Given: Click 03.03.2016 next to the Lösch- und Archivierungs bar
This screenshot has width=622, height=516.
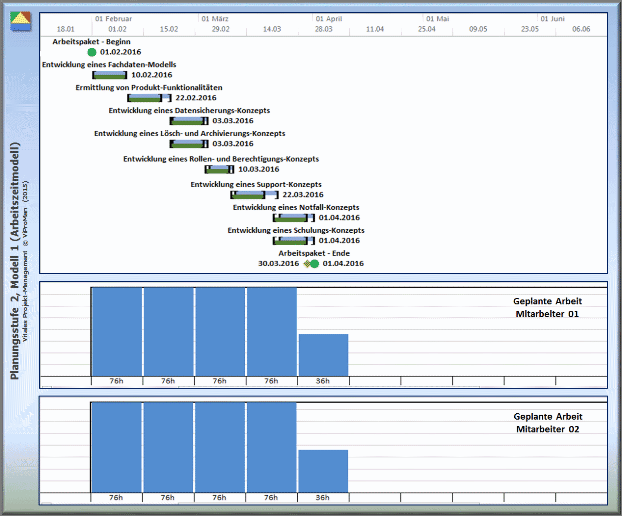Looking at the screenshot, I should [233, 144].
